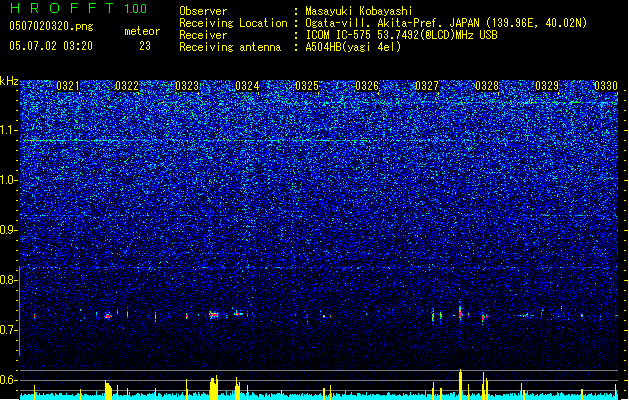Image resolution: width=629 pixels, height=400 pixels.
Task: Click the ICOM IC-575 receiver text
Action: 401,35
